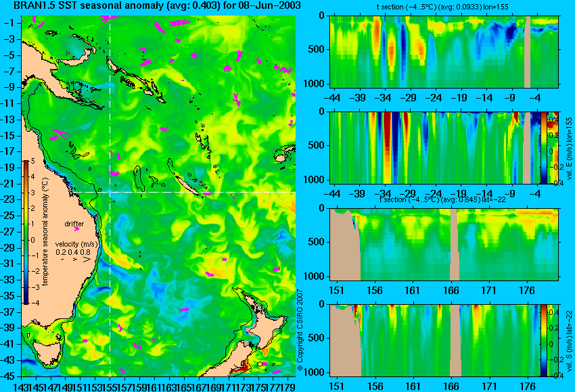Viewport: 575px width, 392px height.
Task: Click the 'temperature seasonal anomaly (°C)' label
Action: 45,232
